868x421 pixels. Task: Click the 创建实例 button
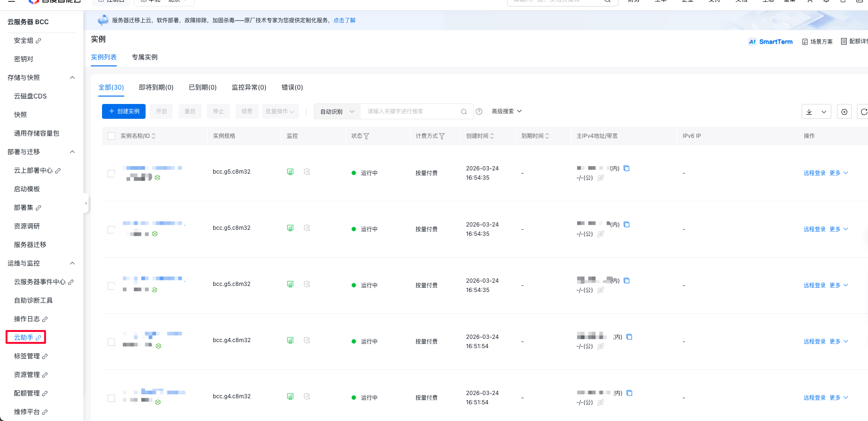(124, 111)
